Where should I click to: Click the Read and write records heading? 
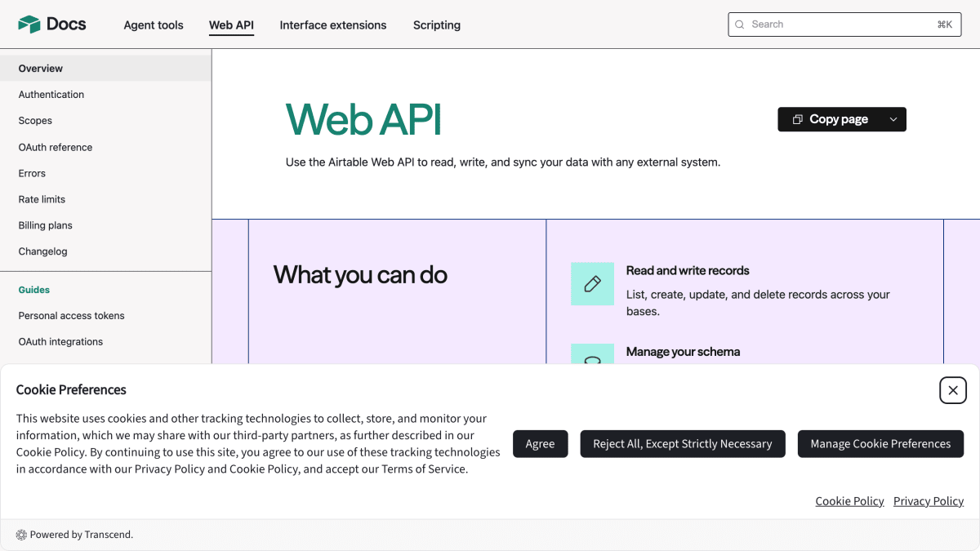tap(688, 270)
